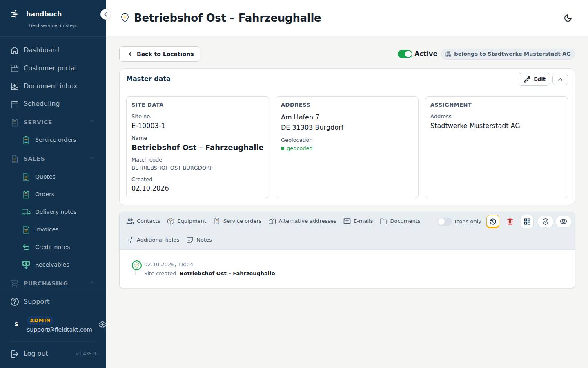Enable the Icons only switch

pos(444,222)
